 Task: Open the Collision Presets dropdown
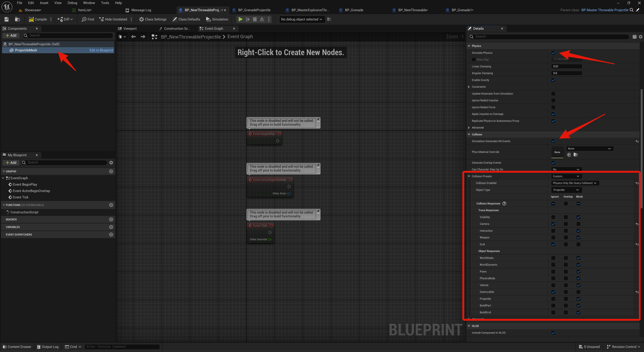[566, 176]
